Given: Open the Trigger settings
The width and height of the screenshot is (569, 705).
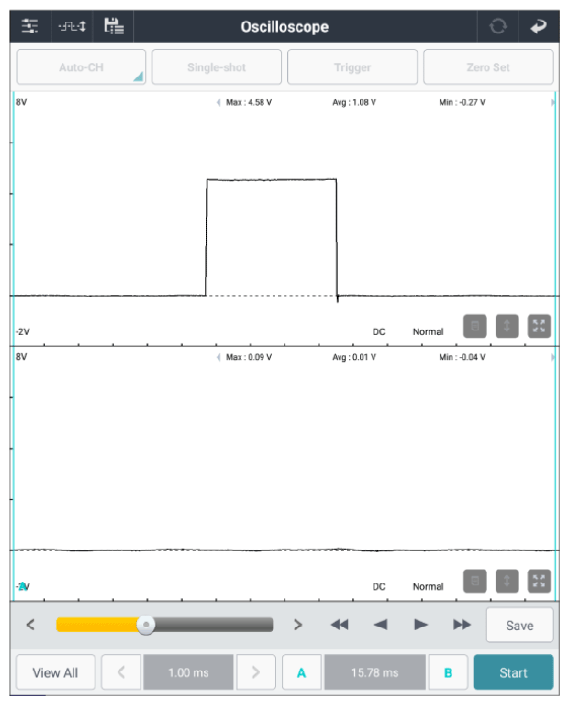Looking at the screenshot, I should click(352, 67).
